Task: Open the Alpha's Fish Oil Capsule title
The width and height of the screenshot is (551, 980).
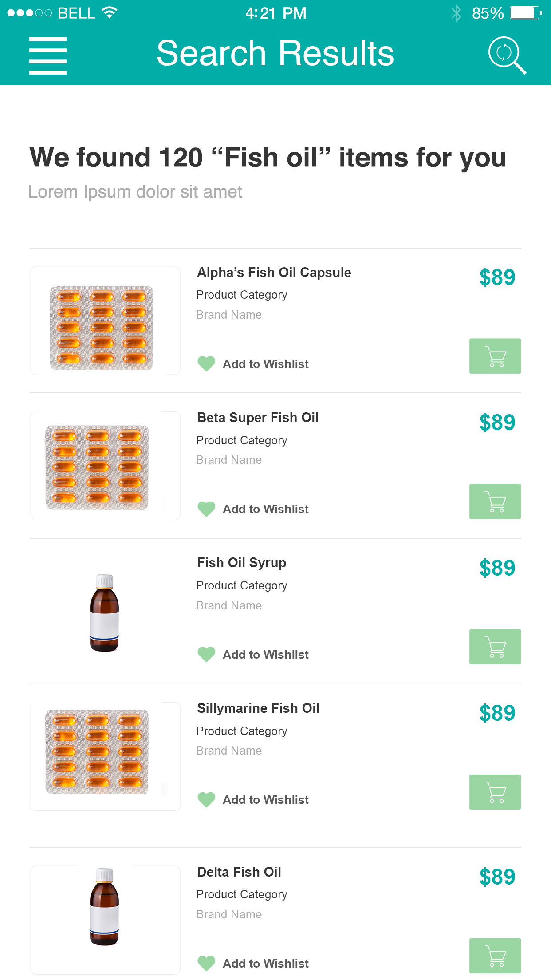Action: (274, 273)
